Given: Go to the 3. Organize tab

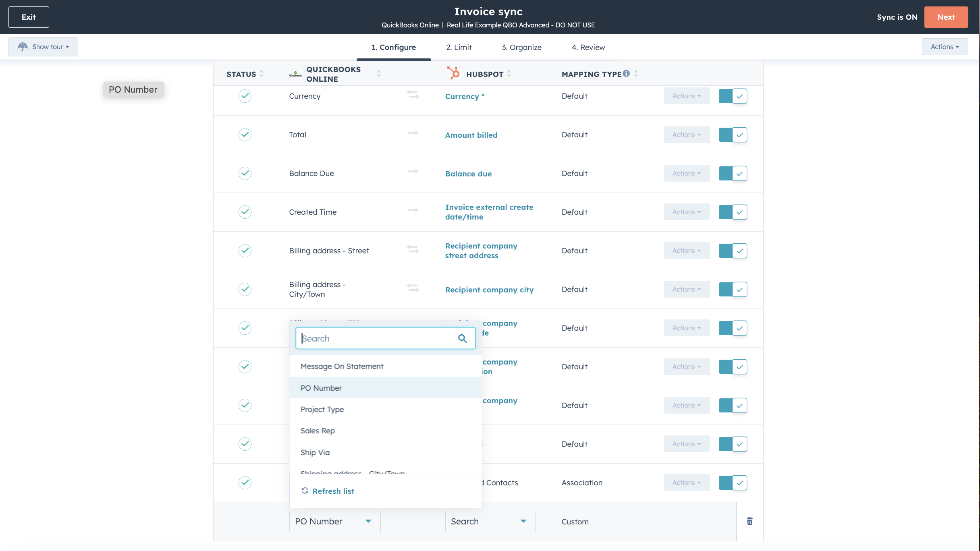Looking at the screenshot, I should tap(521, 47).
